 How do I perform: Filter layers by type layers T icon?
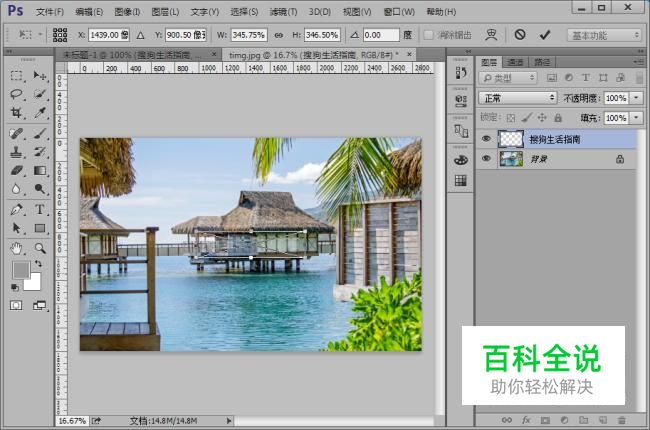pos(586,78)
